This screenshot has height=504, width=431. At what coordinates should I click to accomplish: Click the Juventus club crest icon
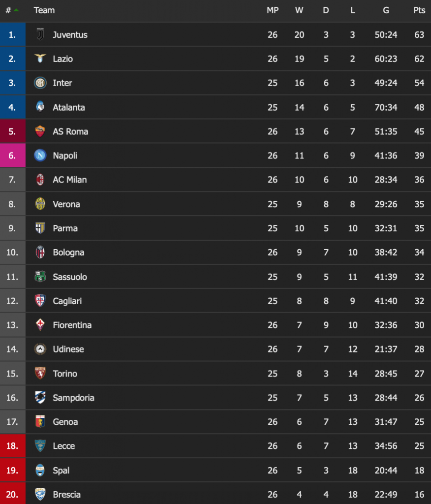pyautogui.click(x=40, y=34)
